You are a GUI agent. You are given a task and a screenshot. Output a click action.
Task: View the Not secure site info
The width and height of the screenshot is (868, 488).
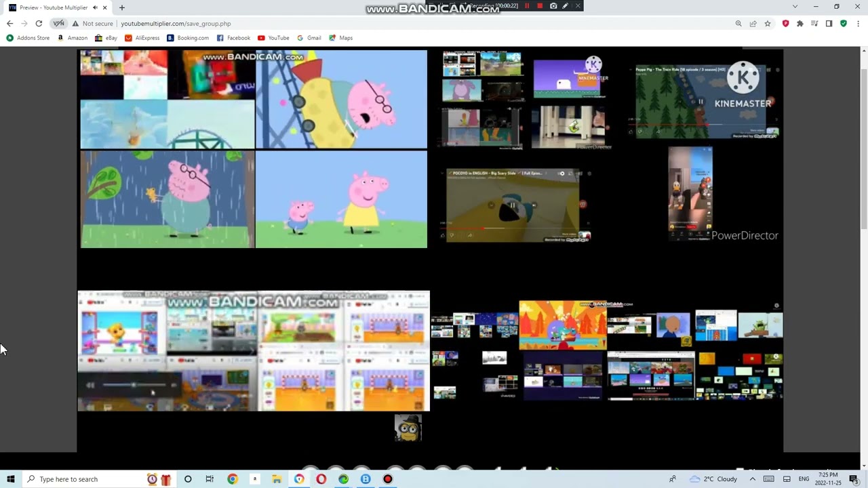(93, 24)
